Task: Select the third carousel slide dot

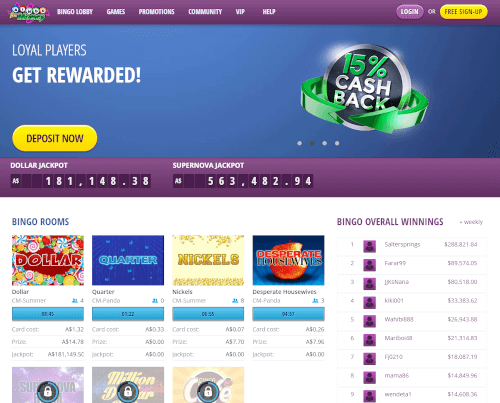Action: 324,143
